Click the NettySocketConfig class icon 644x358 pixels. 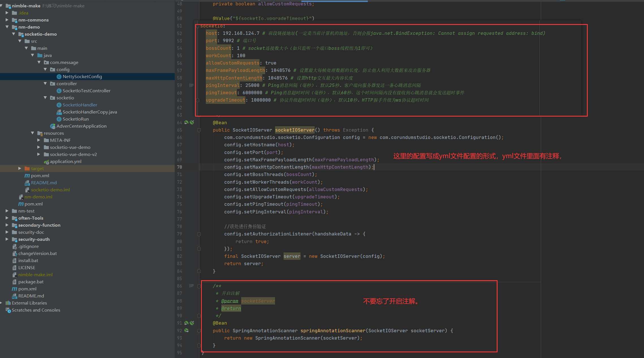click(59, 77)
